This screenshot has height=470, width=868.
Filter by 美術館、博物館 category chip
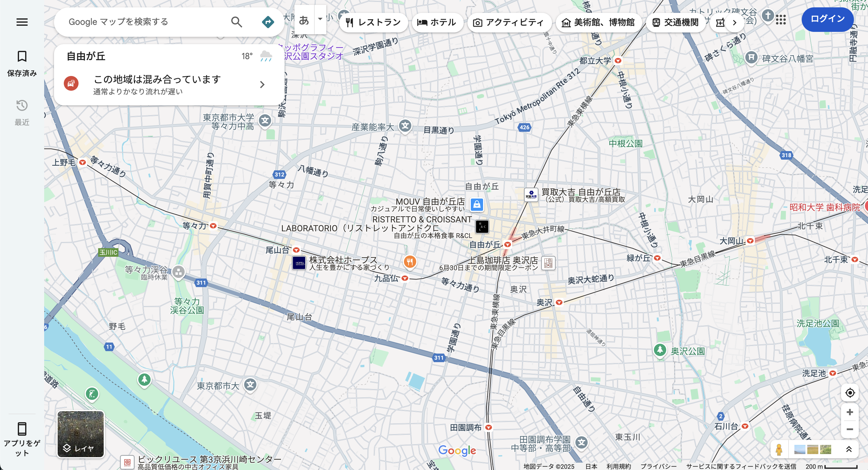[x=598, y=23]
